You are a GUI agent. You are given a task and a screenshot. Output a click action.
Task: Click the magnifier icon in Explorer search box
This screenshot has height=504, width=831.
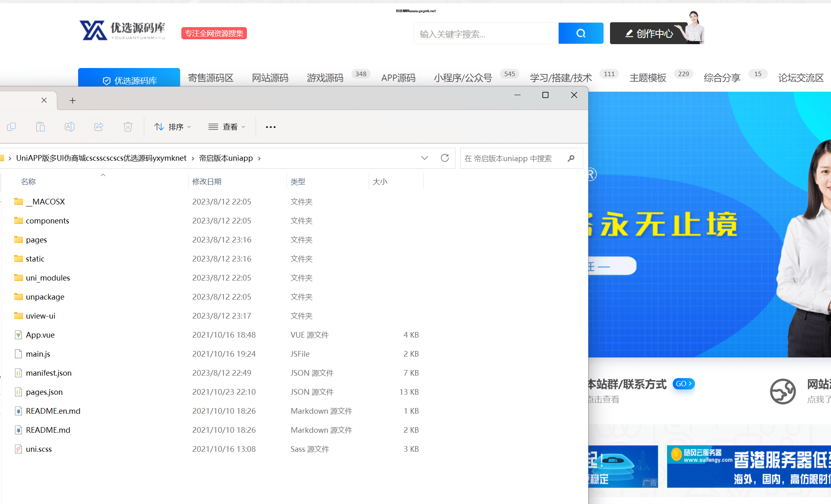click(x=571, y=158)
